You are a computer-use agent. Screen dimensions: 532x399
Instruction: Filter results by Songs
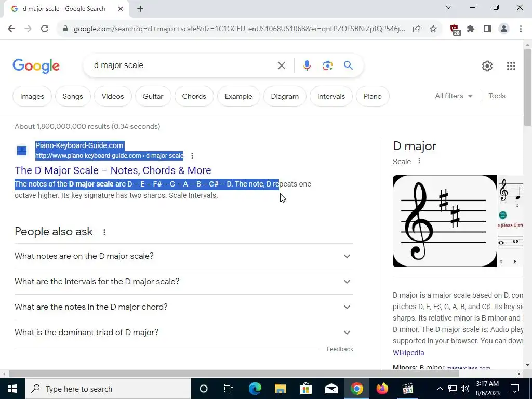[x=73, y=96]
